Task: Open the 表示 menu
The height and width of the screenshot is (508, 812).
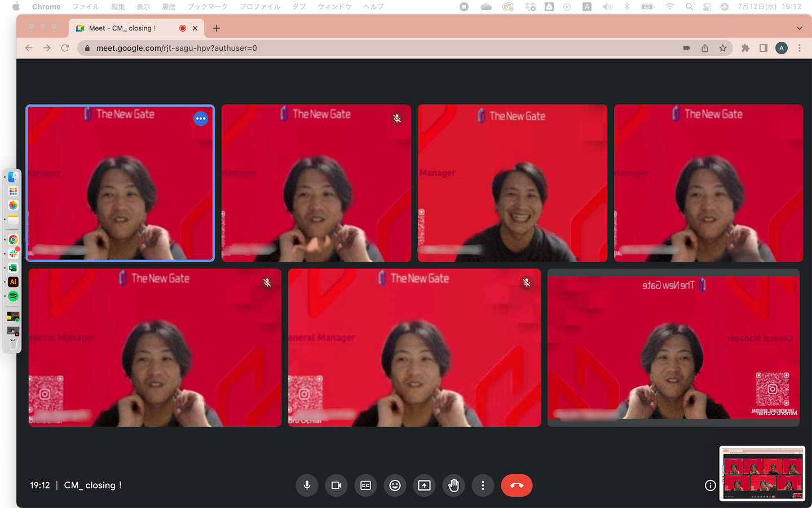Action: 143,7
